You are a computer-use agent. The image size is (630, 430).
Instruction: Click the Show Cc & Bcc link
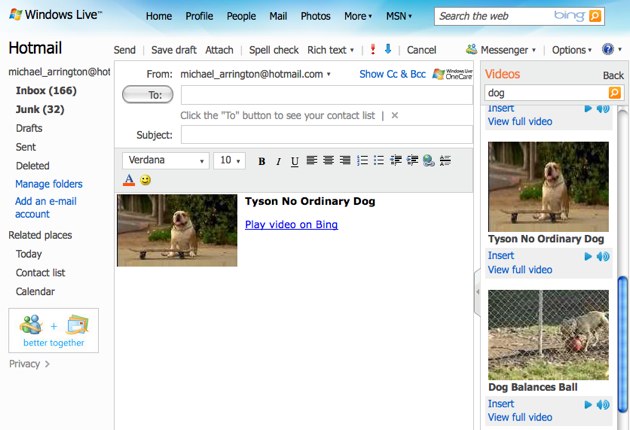(392, 74)
